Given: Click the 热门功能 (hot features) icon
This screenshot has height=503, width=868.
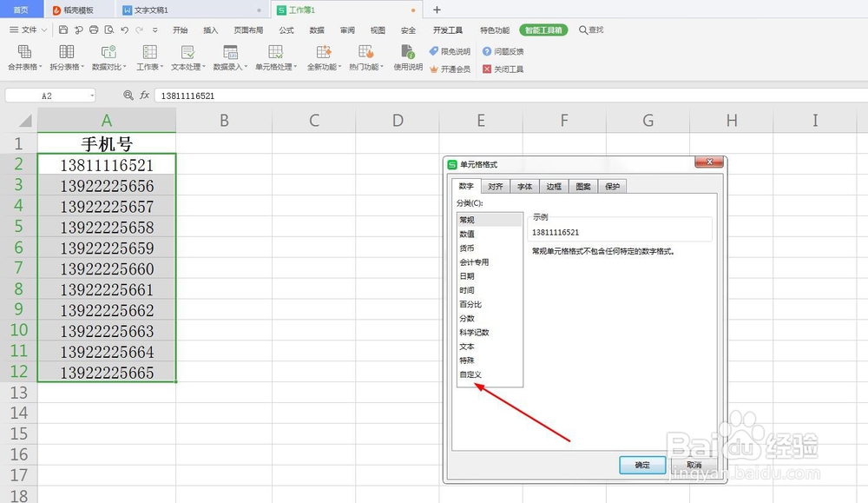Looking at the screenshot, I should tap(366, 51).
